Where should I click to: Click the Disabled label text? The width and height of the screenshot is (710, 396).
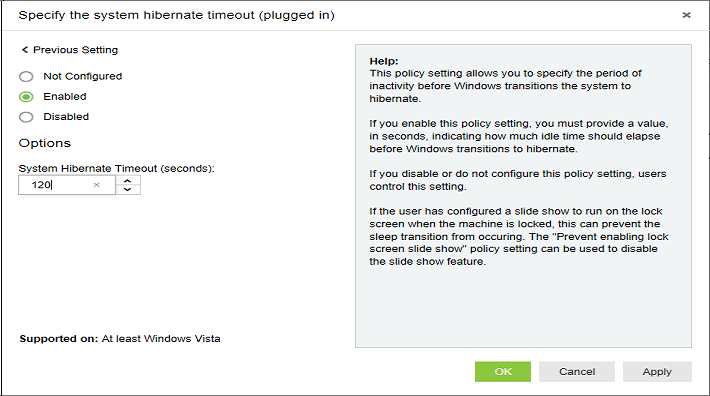[x=66, y=117]
